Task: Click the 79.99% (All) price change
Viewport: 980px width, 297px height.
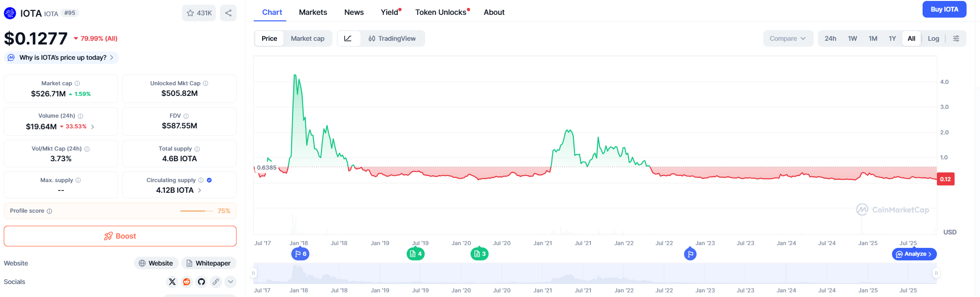Action: [x=96, y=38]
